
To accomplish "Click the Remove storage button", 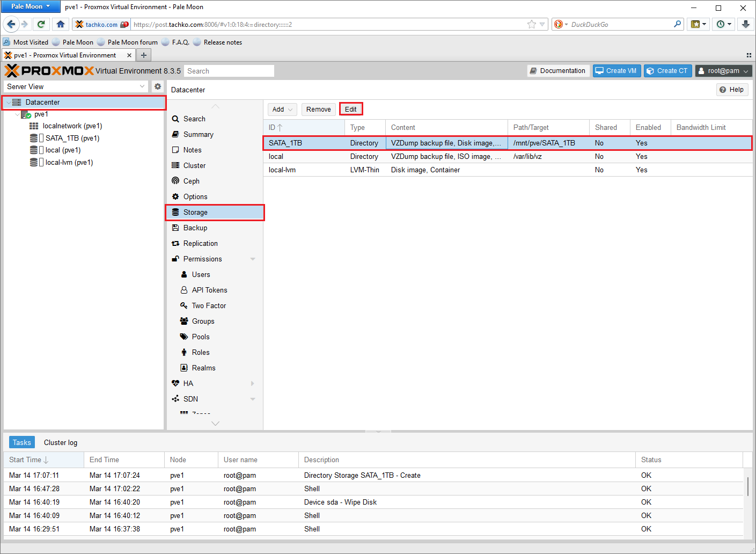I will 319,110.
